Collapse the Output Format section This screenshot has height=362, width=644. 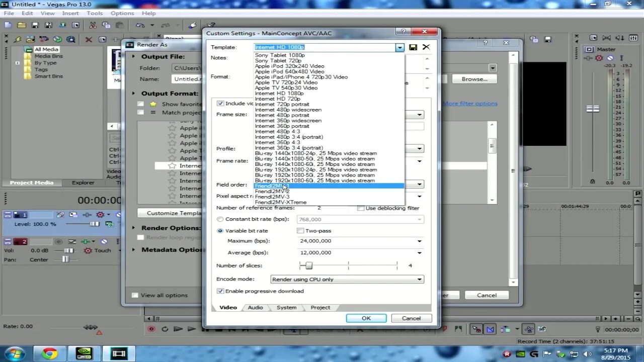click(134, 94)
